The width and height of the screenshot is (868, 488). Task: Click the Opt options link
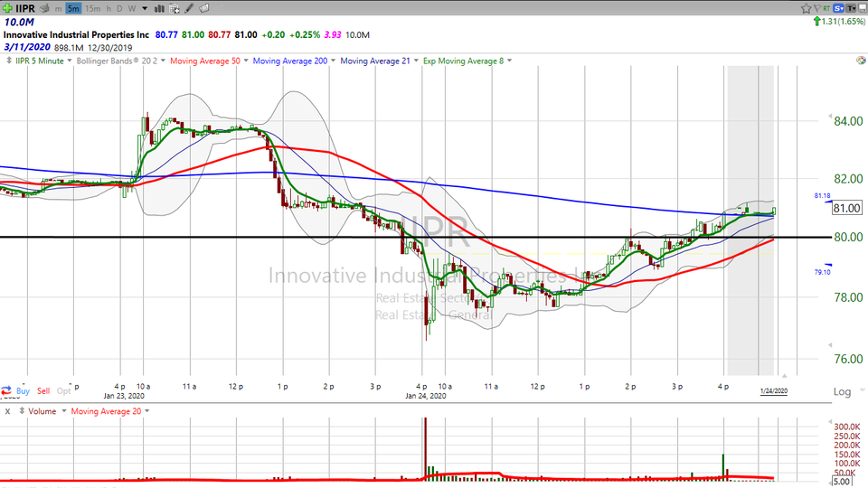(x=63, y=390)
